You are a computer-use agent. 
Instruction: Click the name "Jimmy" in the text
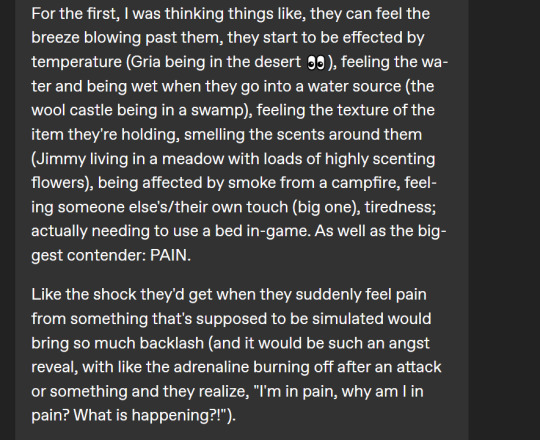(61, 159)
